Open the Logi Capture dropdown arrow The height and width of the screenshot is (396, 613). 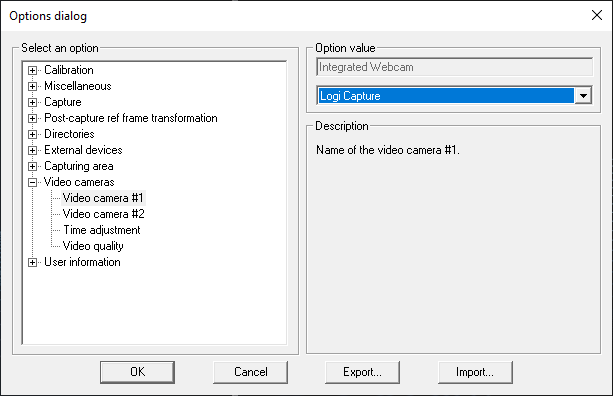coord(583,96)
